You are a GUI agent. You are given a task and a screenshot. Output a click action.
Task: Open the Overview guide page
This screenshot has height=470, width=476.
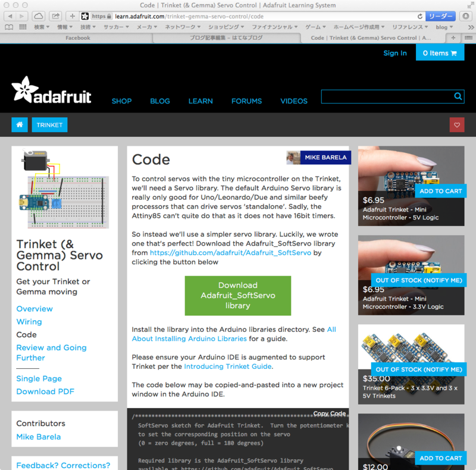[35, 309]
